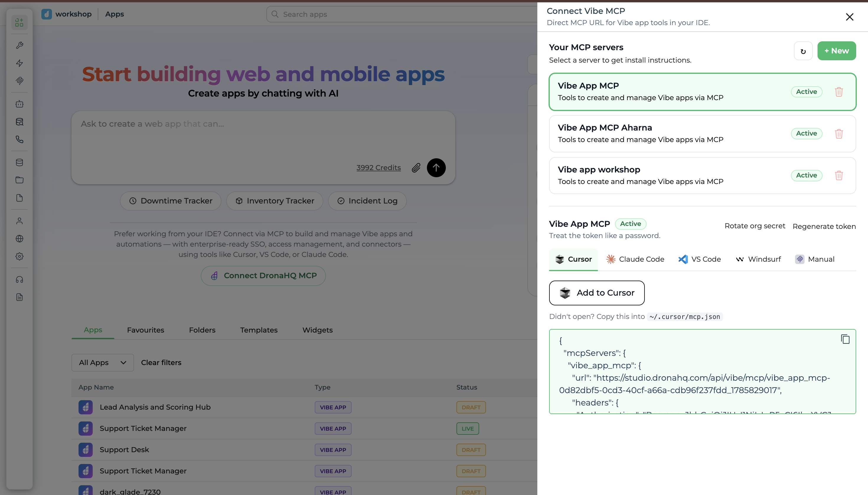Open the file page icon in sidebar

tap(19, 198)
